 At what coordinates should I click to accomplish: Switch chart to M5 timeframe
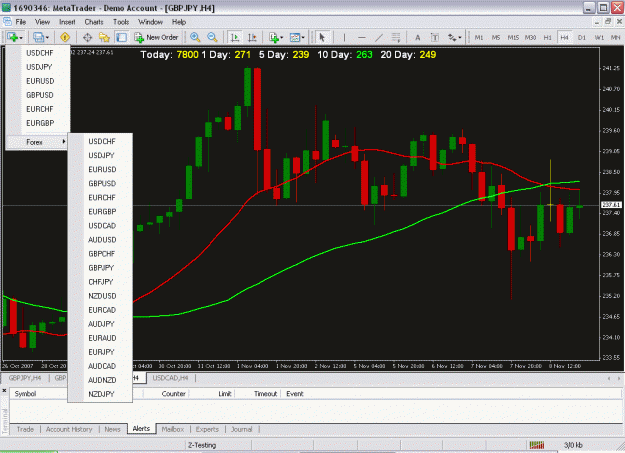click(496, 37)
